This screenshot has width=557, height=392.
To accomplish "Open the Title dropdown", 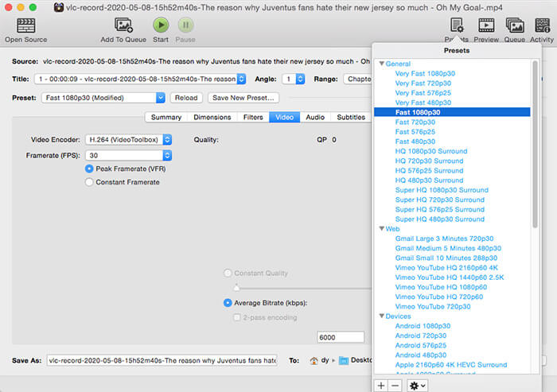I will click(140, 79).
